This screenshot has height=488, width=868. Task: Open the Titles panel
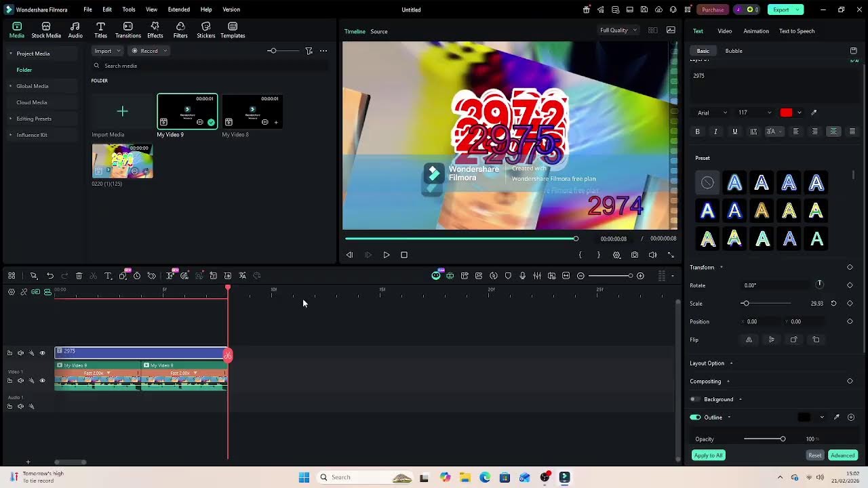[x=100, y=30]
